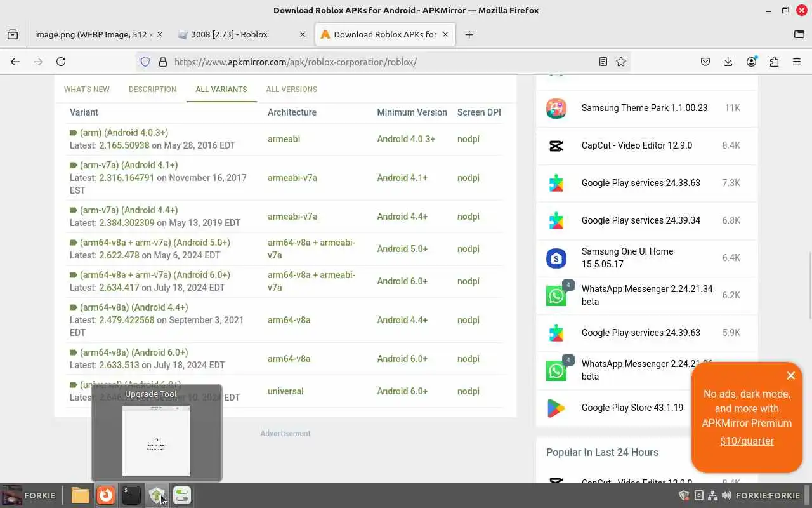Open Google Play services 24.38.63

click(641, 183)
